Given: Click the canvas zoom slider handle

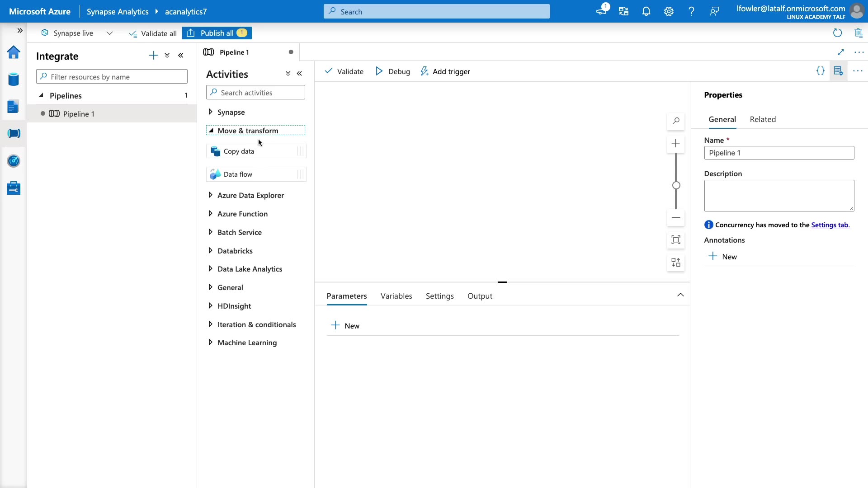Looking at the screenshot, I should (676, 185).
